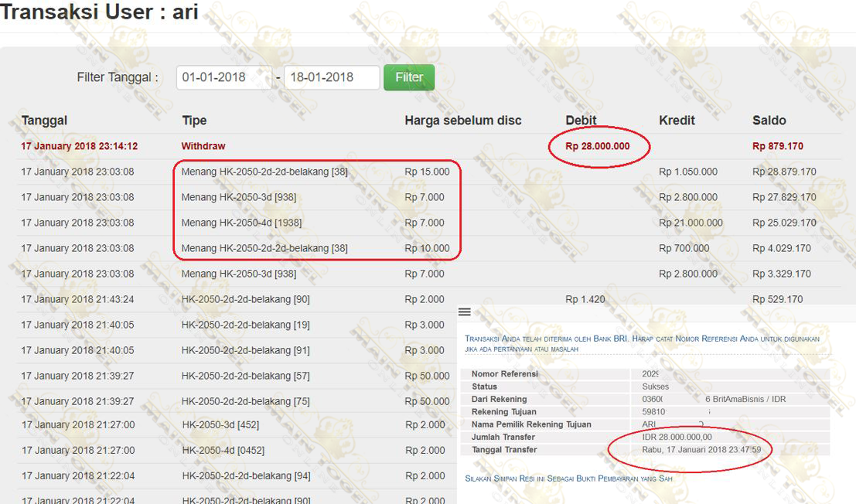Image resolution: width=856 pixels, height=504 pixels.
Task: Focus the end date field 18-01-2018
Action: [331, 77]
